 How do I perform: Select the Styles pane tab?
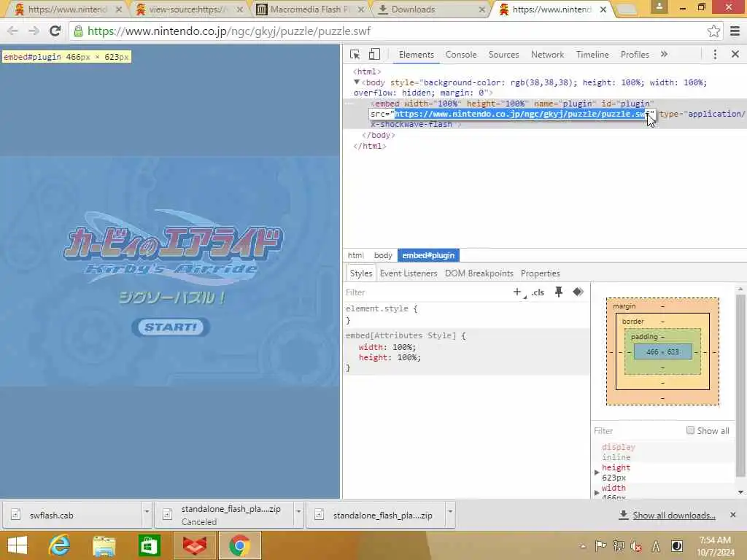click(x=360, y=273)
